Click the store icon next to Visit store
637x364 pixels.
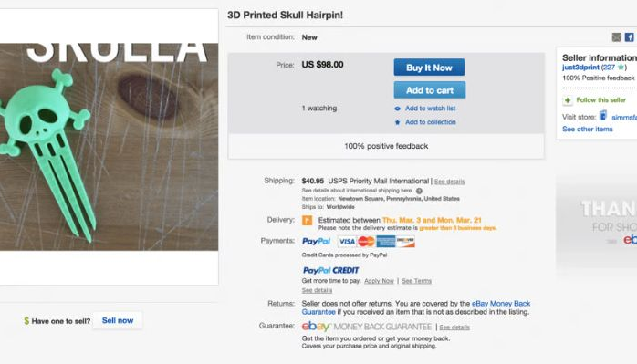[x=603, y=116]
